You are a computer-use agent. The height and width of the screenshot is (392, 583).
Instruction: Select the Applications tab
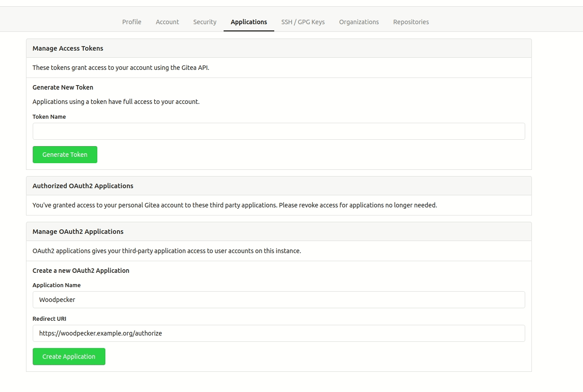pos(249,22)
